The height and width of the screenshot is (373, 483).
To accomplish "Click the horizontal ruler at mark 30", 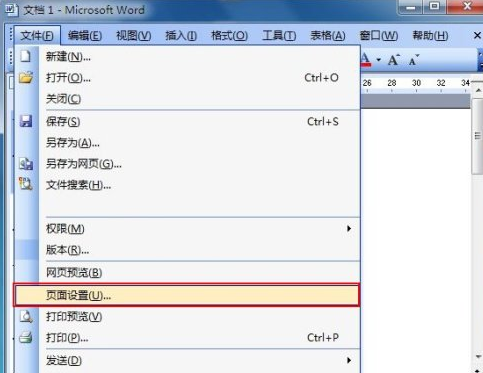I will tap(416, 83).
